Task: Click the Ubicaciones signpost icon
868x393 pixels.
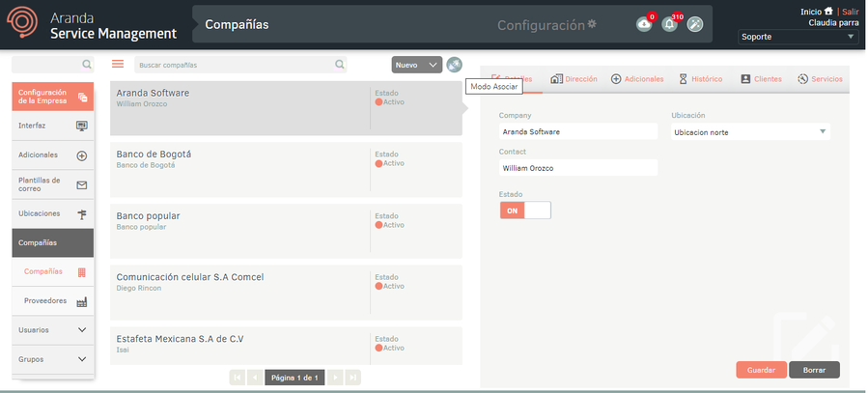Action: pos(82,214)
